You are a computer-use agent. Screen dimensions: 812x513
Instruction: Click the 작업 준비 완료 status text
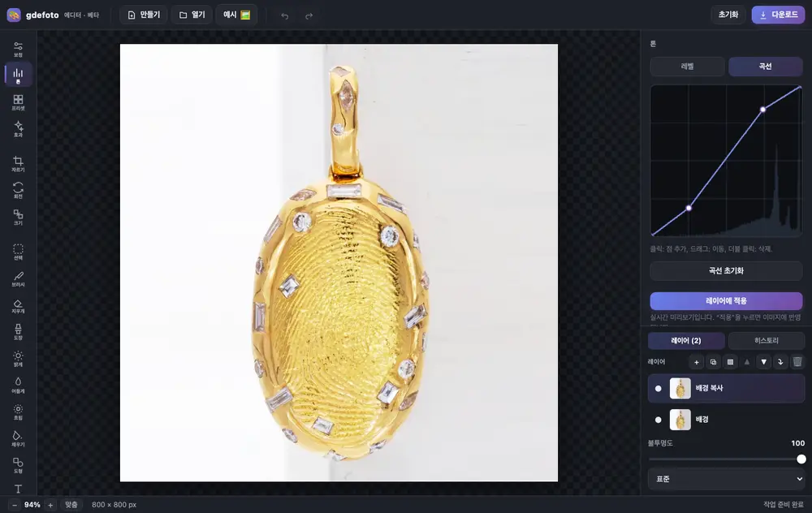784,505
